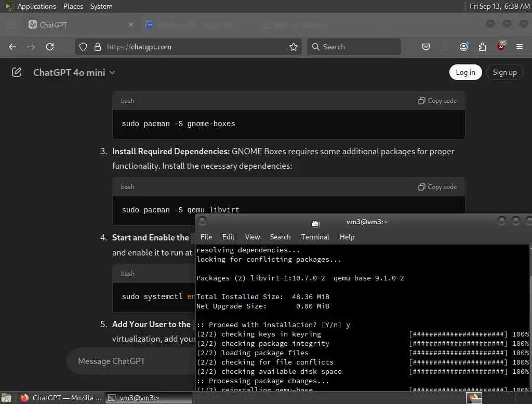Open the Places menu in top panel
Viewport: 532px width, 404px height.
tap(73, 6)
